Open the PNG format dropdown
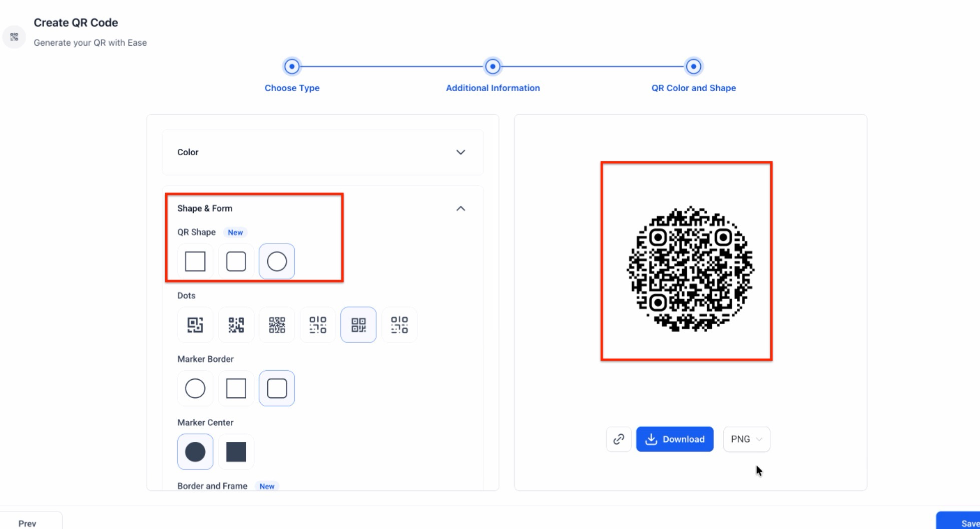Viewport: 980px width, 529px height. tap(746, 439)
